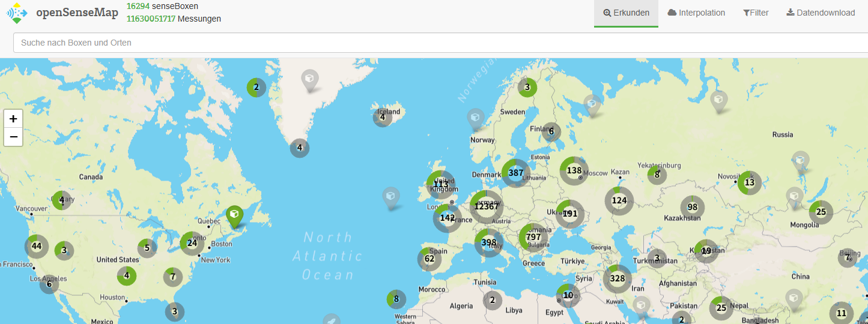Zoom in with the plus button
868x324 pixels.
pyautogui.click(x=13, y=119)
